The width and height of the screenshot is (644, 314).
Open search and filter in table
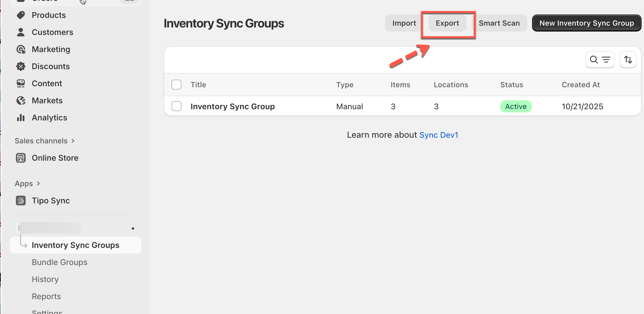coord(600,60)
